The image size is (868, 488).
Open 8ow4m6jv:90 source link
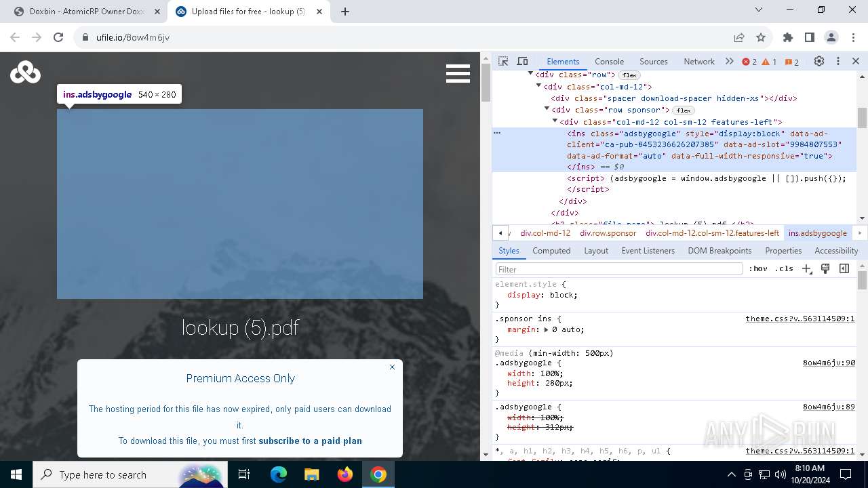coord(829,363)
